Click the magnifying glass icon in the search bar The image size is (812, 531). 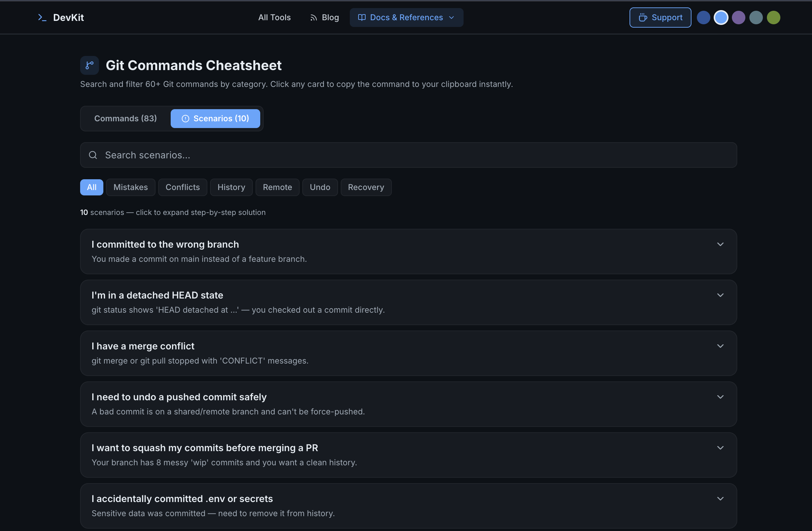[93, 155]
